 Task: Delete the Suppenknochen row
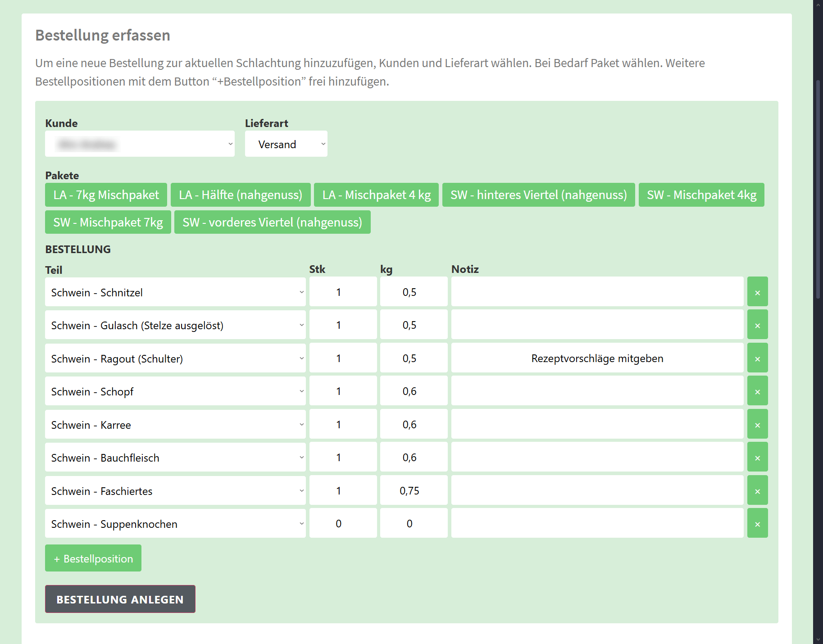[x=757, y=524]
